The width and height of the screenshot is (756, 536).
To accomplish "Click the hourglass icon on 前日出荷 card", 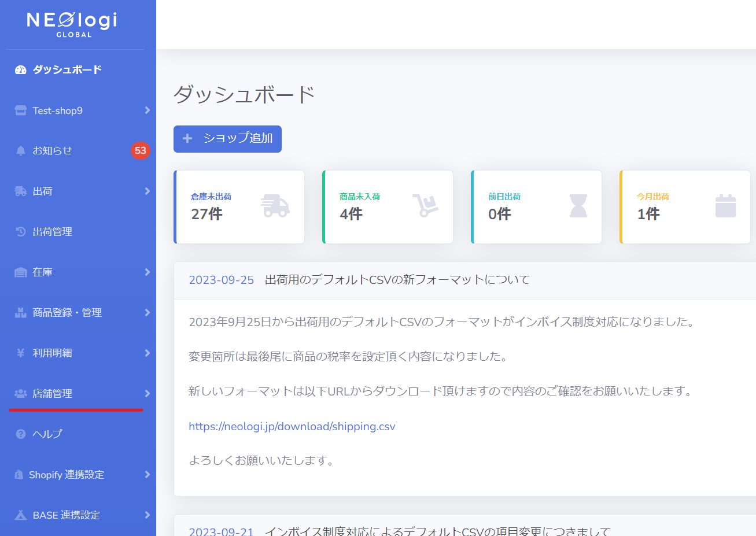I will pyautogui.click(x=578, y=206).
